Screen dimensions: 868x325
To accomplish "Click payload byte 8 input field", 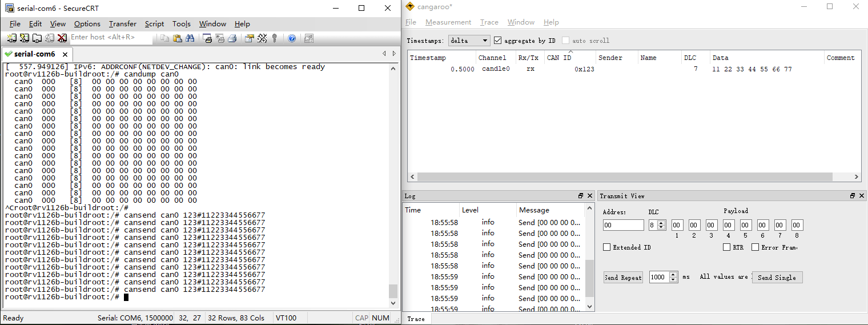I will coord(797,225).
